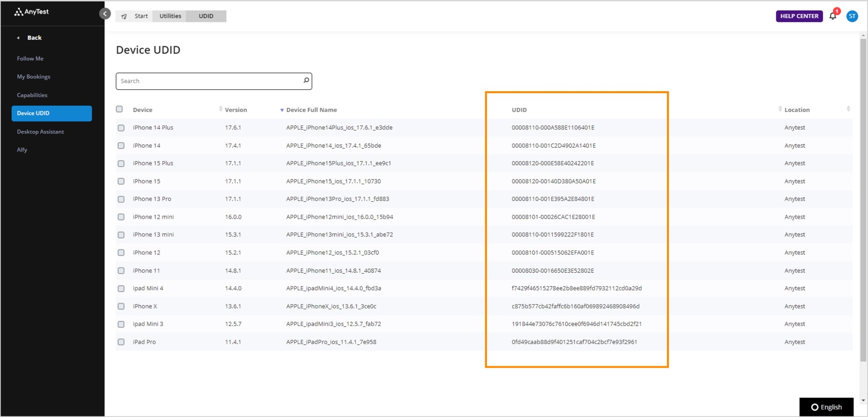Screen dimensions: 868x417
Task: Tick the iPhone 13 mini checkbox
Action: [121, 235]
